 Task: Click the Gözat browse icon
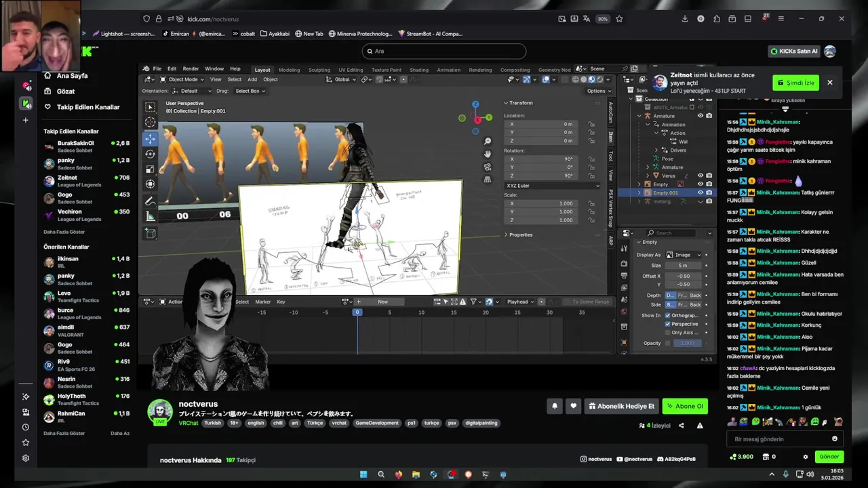click(47, 91)
